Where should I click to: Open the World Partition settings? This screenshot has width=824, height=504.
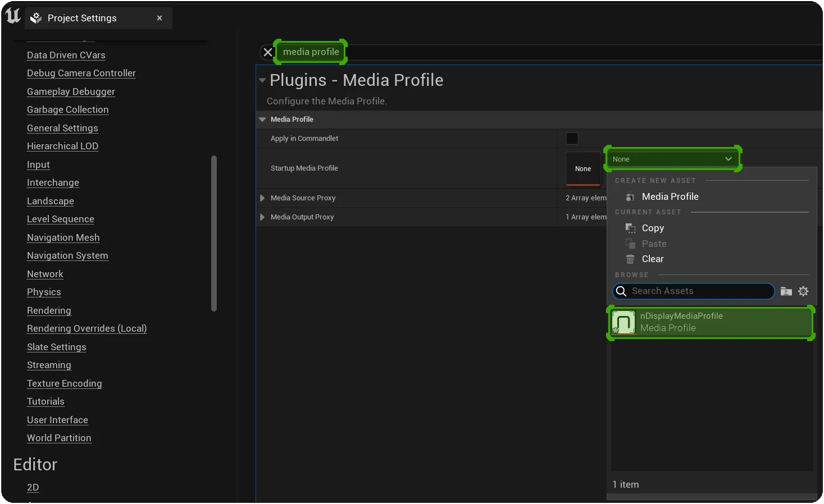click(59, 438)
